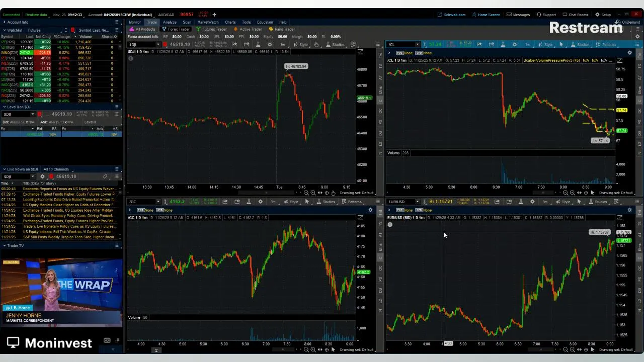Switch to the Analyze tab
The height and width of the screenshot is (362, 644).
170,22
